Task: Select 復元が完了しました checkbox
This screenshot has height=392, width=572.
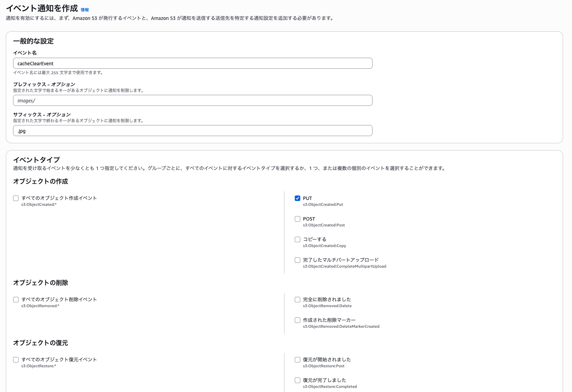Action: [298, 380]
